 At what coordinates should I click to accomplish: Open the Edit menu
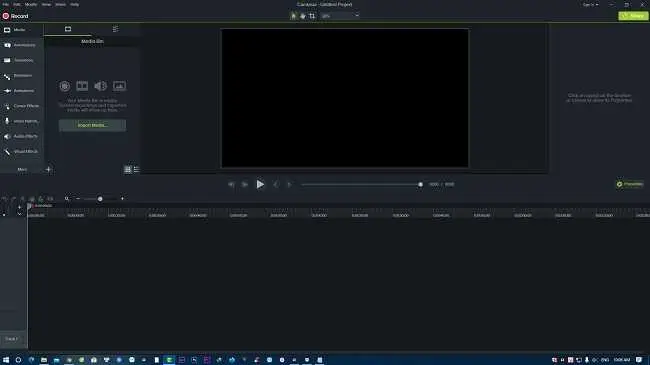17,4
